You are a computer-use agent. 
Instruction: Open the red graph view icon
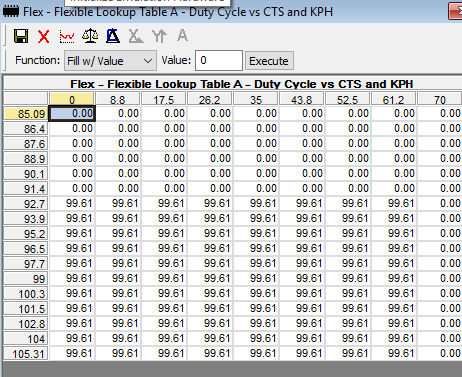coord(67,36)
